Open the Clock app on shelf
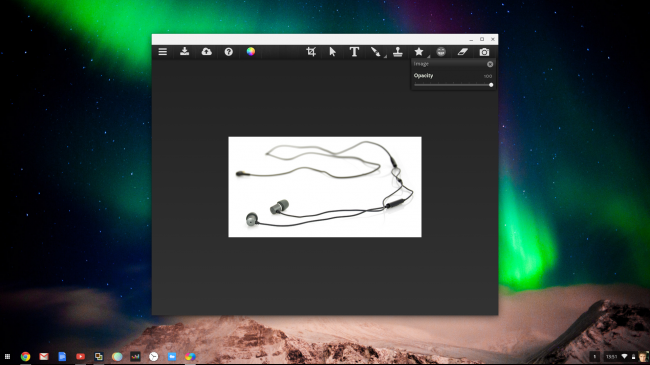Viewport: 650px width, 365px height. (153, 357)
